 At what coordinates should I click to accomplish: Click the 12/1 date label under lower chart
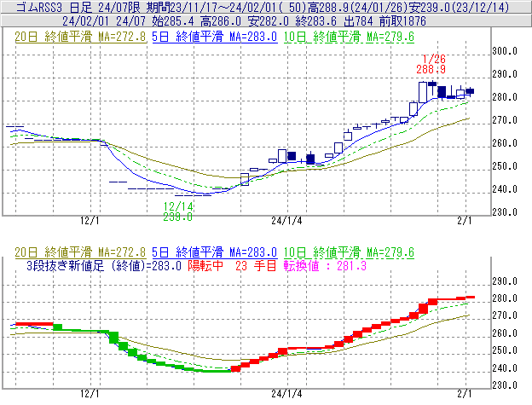pos(90,393)
